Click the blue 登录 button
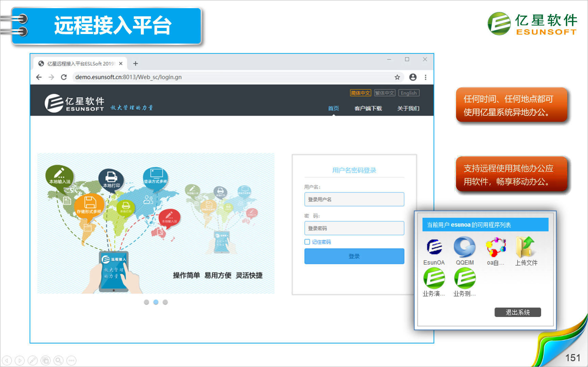This screenshot has height=367, width=588. click(x=354, y=256)
